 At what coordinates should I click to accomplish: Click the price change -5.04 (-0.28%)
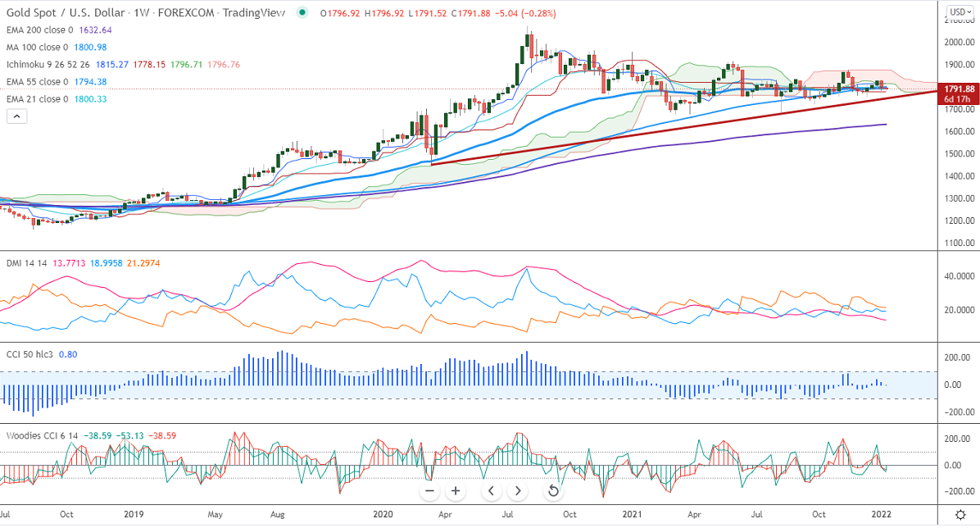525,13
